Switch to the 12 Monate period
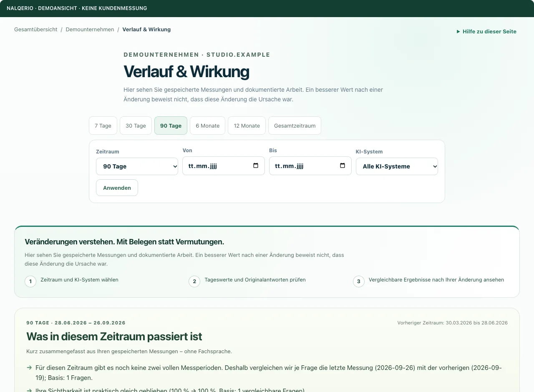 (x=247, y=126)
